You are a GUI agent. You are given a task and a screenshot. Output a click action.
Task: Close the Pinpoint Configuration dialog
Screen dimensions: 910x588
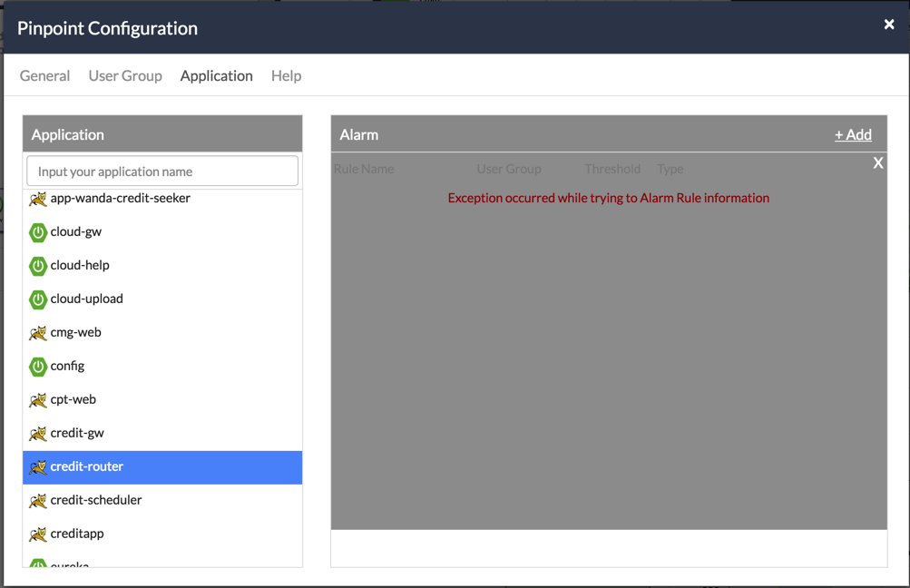click(x=888, y=24)
